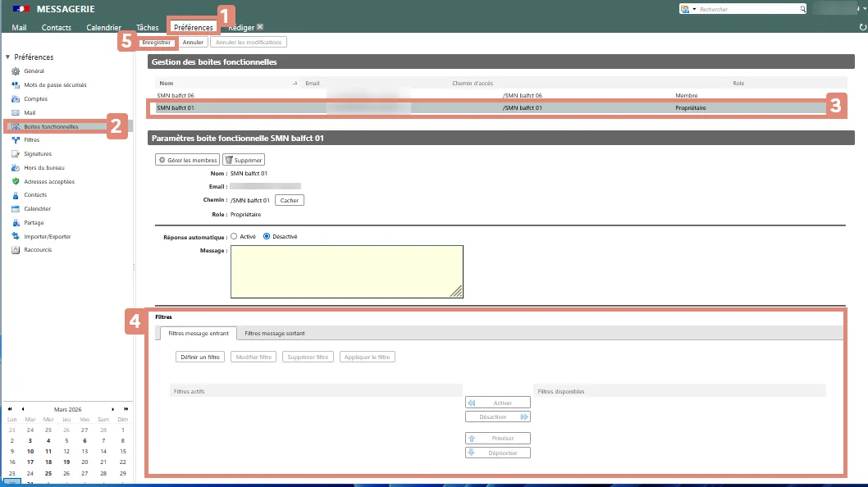Close the Rédiger tab

point(260,26)
